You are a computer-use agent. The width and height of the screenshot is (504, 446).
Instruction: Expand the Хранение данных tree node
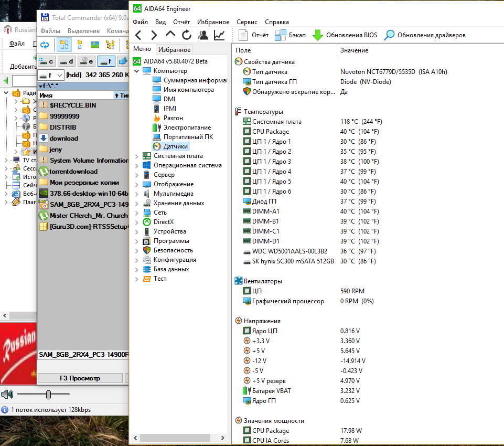(136, 203)
